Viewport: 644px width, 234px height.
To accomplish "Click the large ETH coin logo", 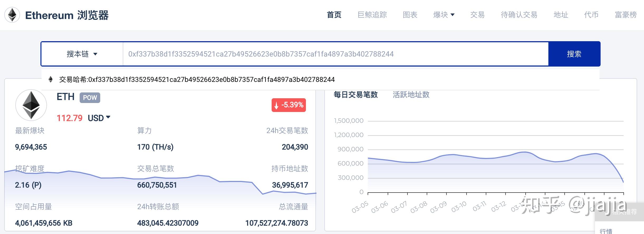I will (31, 105).
